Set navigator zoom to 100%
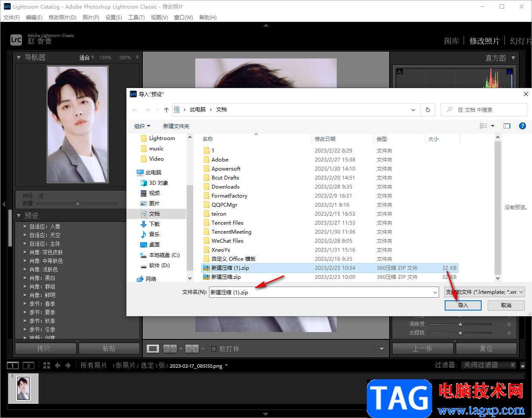 (105, 58)
